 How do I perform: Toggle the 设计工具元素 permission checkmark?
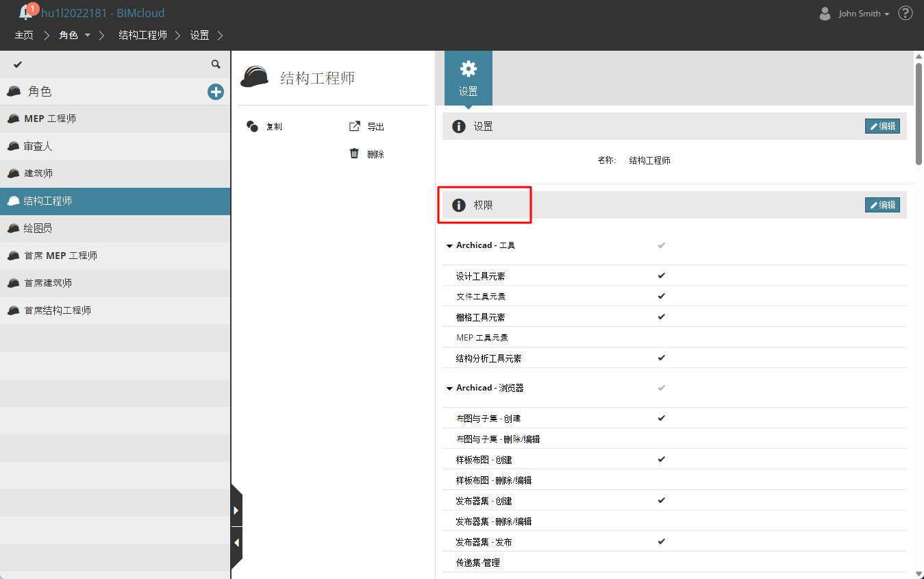(661, 275)
